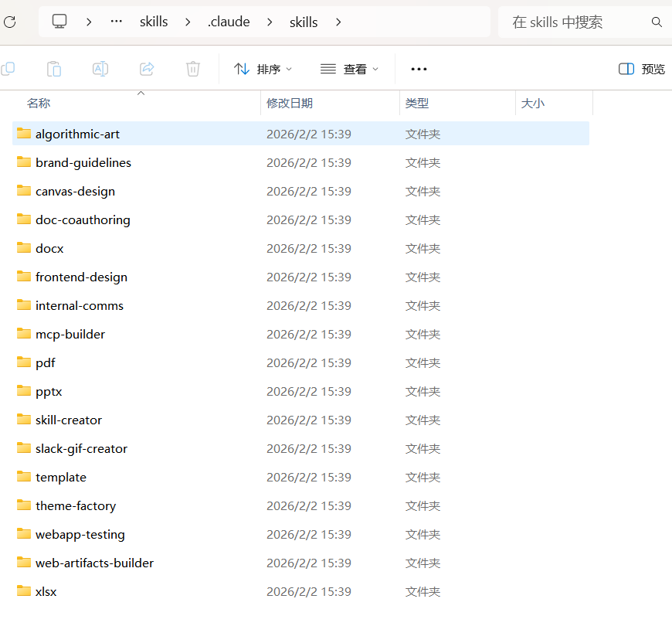672x626 pixels.
Task: Select the pptx folder
Action: pos(301,391)
